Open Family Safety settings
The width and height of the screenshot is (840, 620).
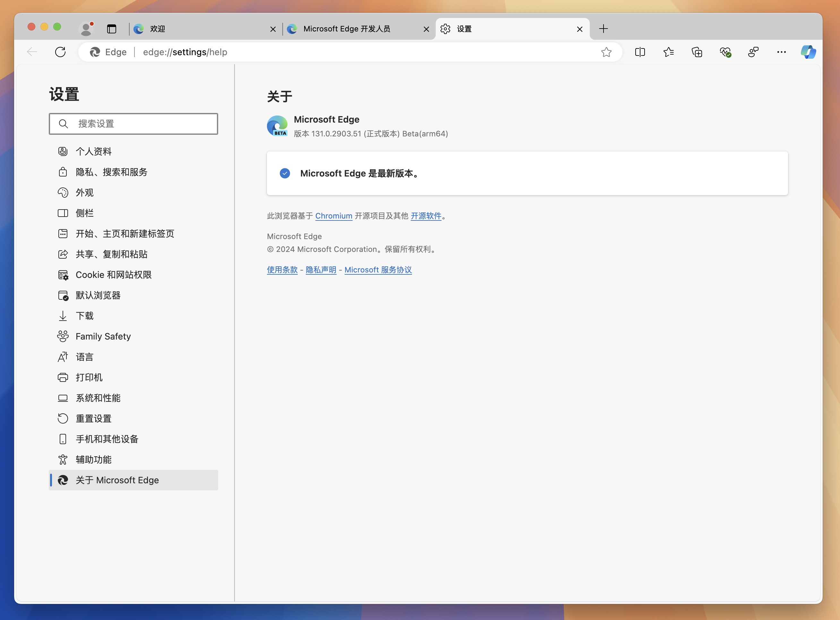point(133,336)
